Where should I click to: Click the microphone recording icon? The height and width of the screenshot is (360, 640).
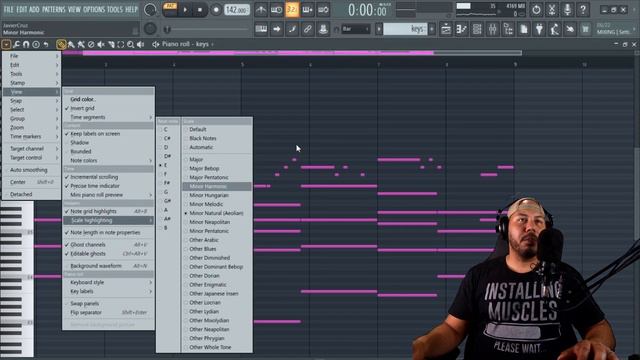[567, 9]
